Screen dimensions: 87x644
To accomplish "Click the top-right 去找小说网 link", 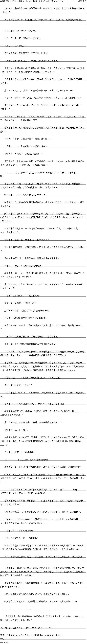I will tap(82, 1).
